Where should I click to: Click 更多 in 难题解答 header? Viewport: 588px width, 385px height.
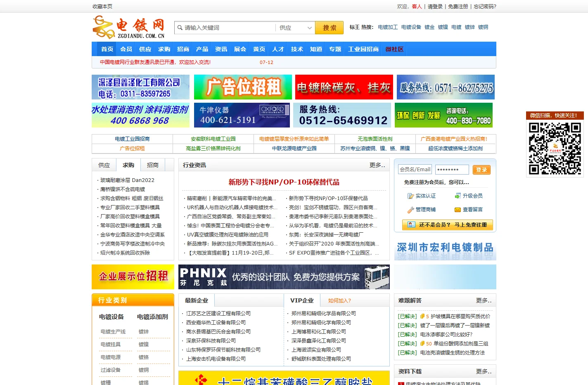pyautogui.click(x=484, y=300)
